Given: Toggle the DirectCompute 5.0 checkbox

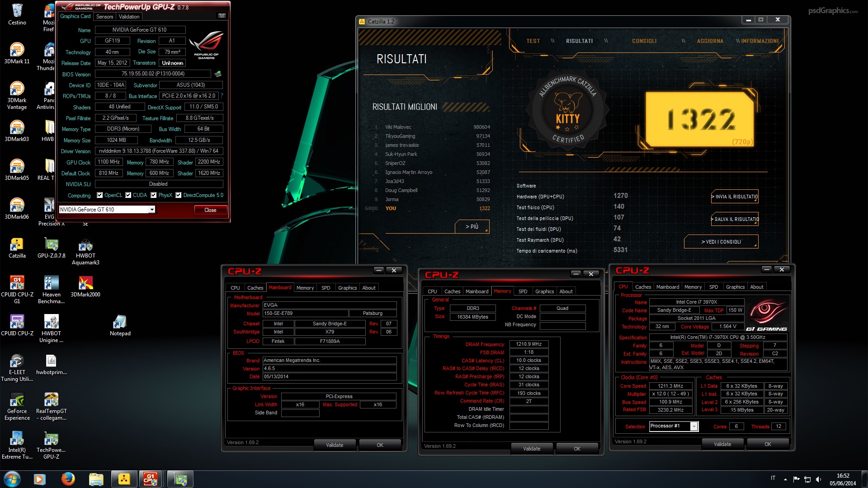Looking at the screenshot, I should point(179,195).
